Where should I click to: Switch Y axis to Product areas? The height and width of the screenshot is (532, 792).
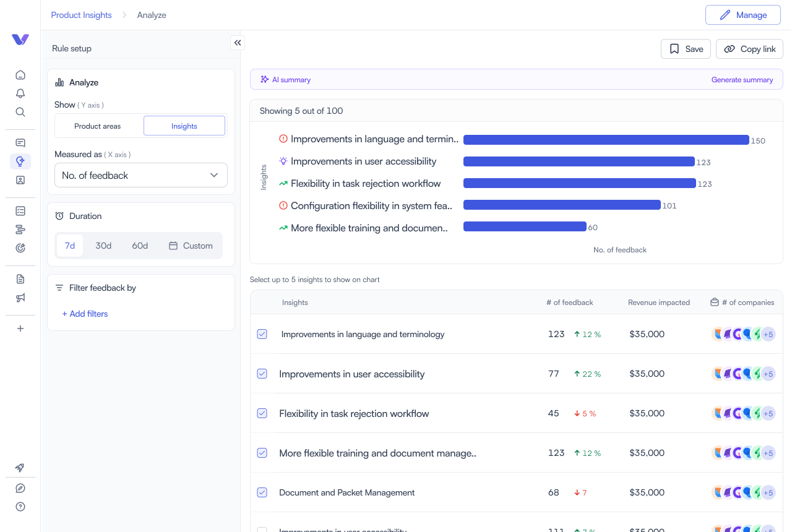[x=98, y=126]
